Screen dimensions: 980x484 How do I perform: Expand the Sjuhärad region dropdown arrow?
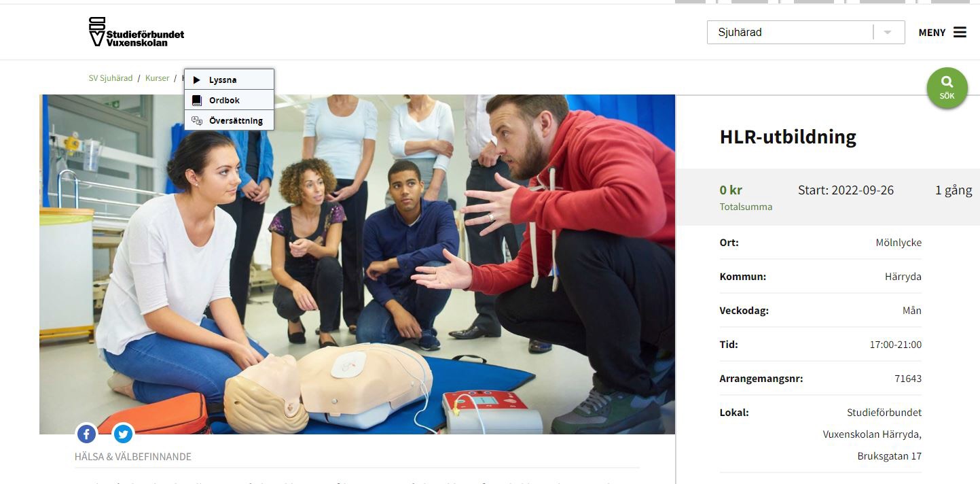(887, 33)
